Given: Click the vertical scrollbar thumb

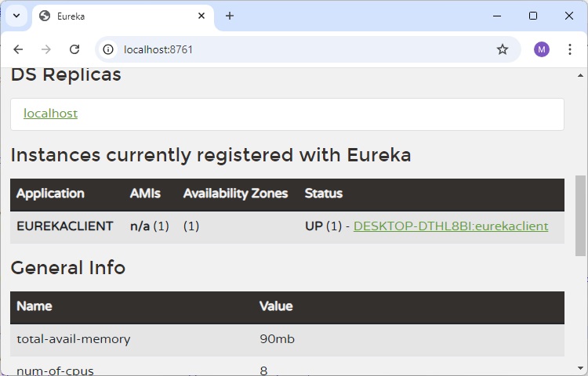Looking at the screenshot, I should 580,215.
